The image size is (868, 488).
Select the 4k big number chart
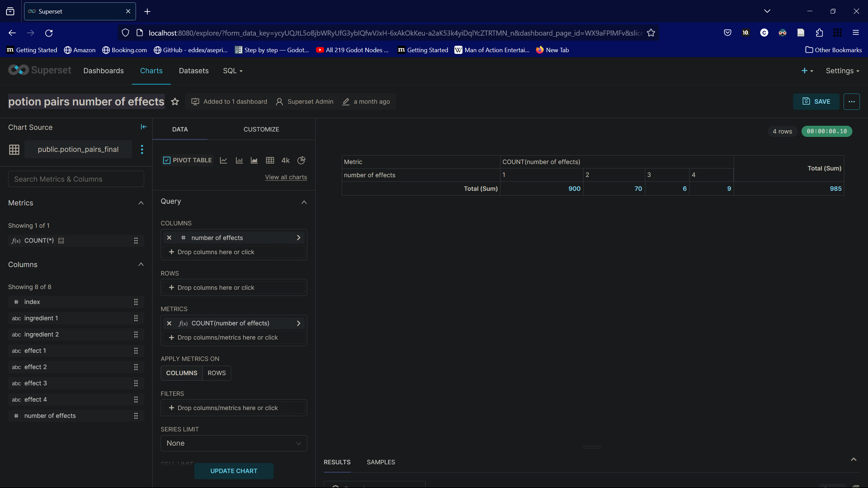(x=285, y=160)
